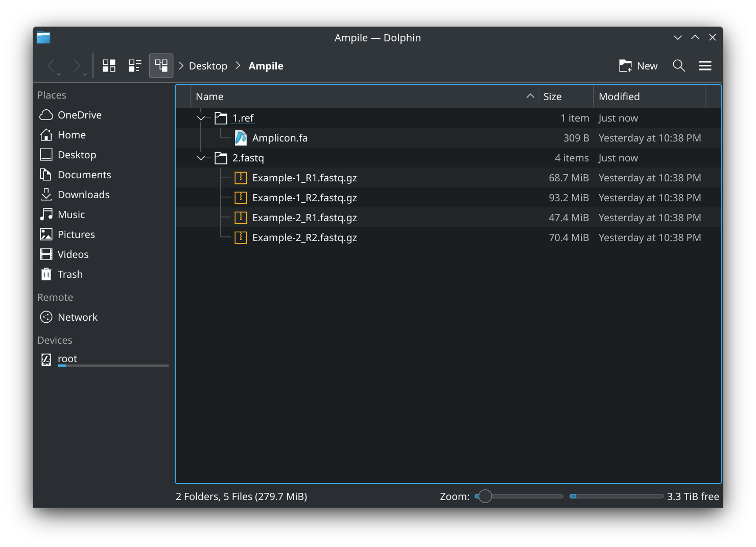Open Downloads in Places
Image resolution: width=756 pixels, height=547 pixels.
click(x=103, y=195)
